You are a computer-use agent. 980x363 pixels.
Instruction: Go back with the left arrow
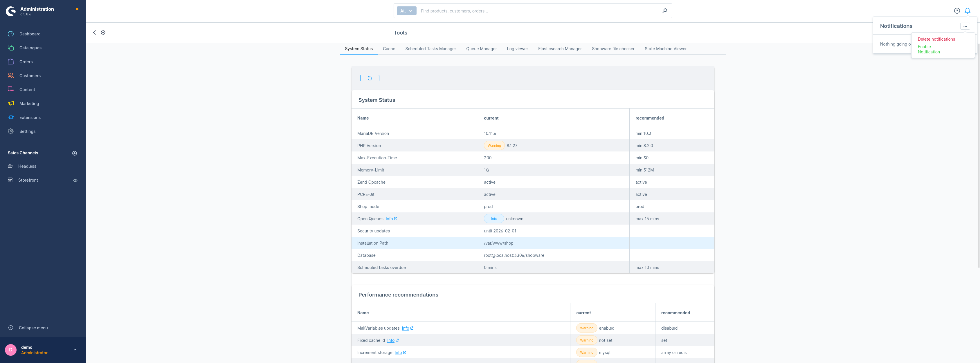tap(94, 33)
